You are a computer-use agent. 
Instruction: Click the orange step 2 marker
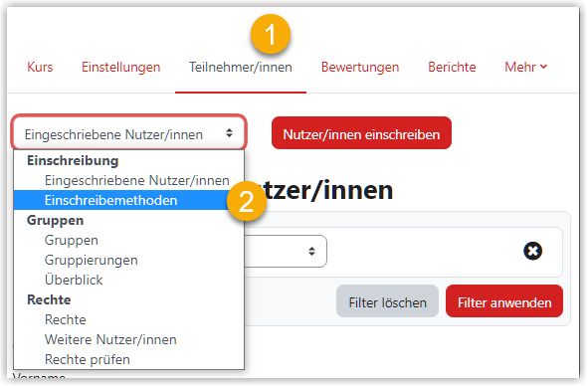pos(247,201)
